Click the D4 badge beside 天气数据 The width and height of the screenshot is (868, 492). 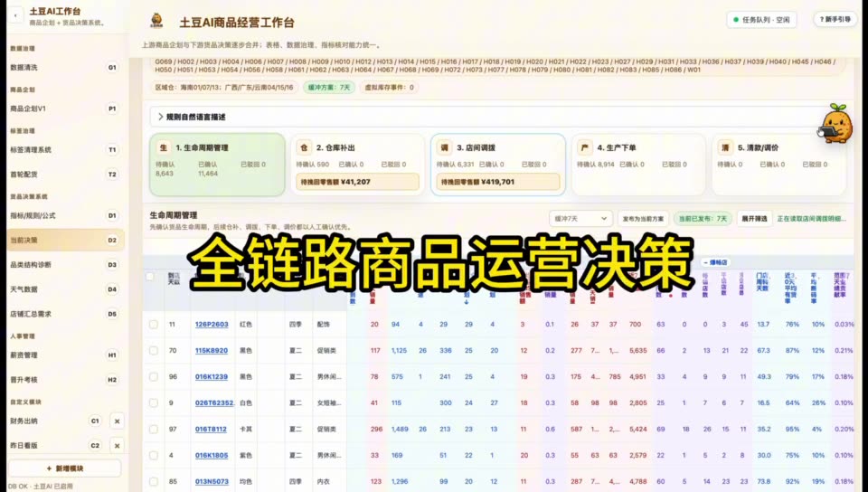pyautogui.click(x=112, y=289)
